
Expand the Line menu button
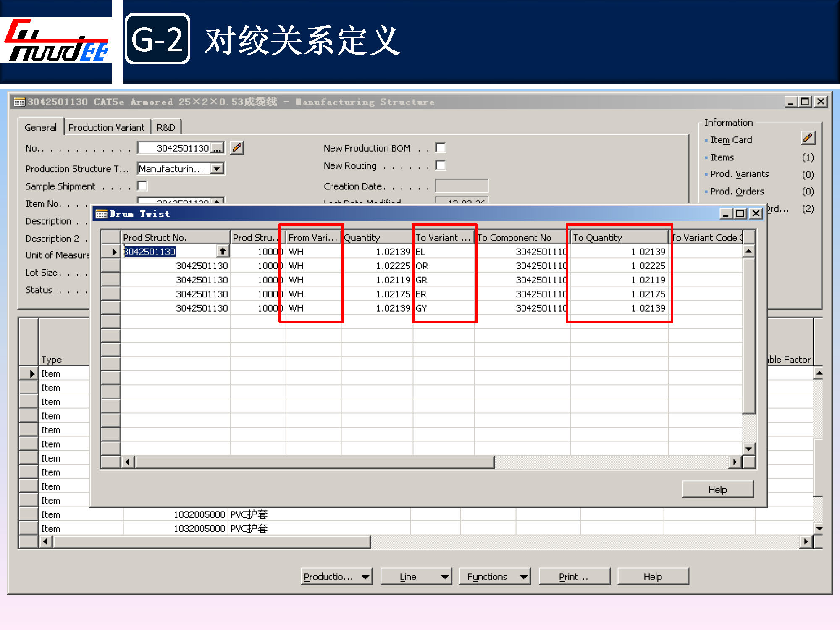click(415, 577)
